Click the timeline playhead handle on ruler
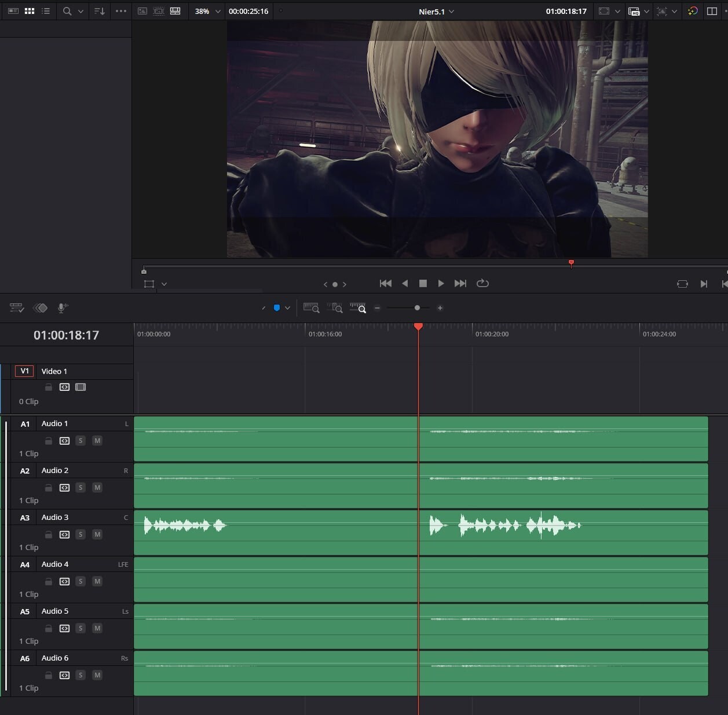The height and width of the screenshot is (715, 728). (x=418, y=327)
